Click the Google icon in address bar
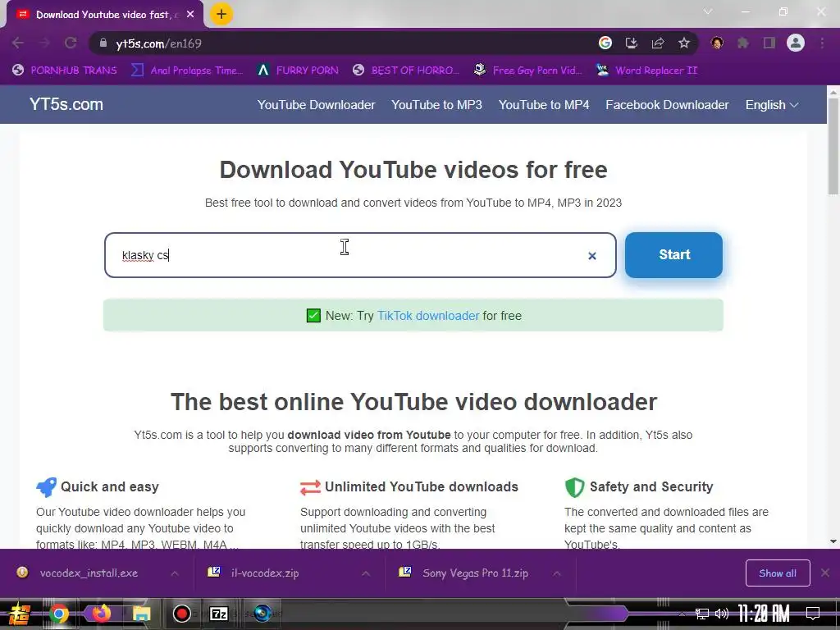 point(605,43)
